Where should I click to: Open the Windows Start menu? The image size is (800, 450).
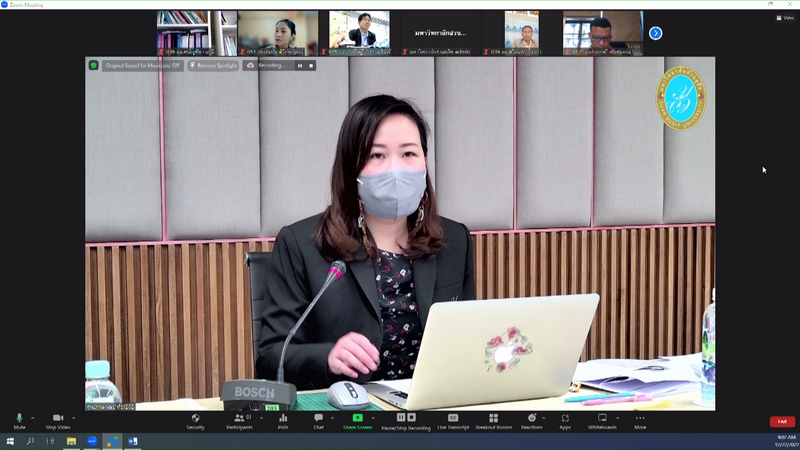(10, 441)
